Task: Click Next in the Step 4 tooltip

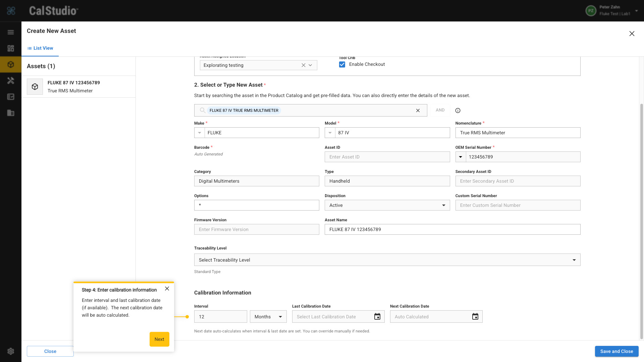Action: tap(159, 339)
